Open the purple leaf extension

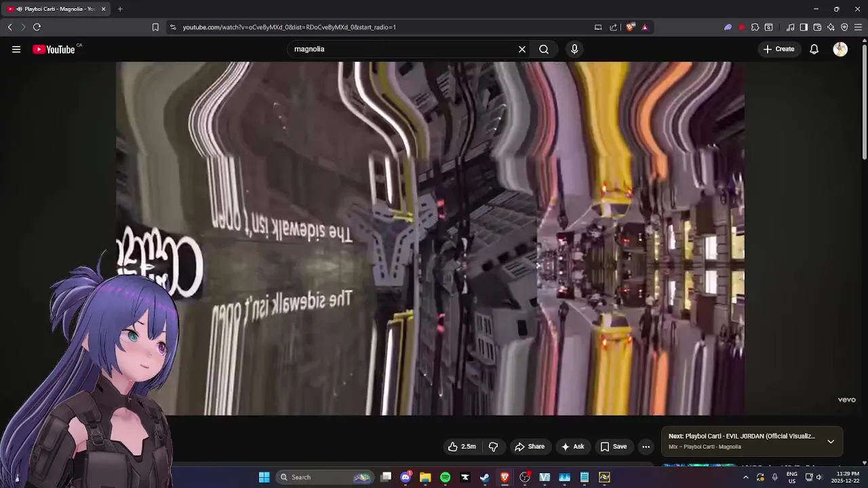point(728,27)
